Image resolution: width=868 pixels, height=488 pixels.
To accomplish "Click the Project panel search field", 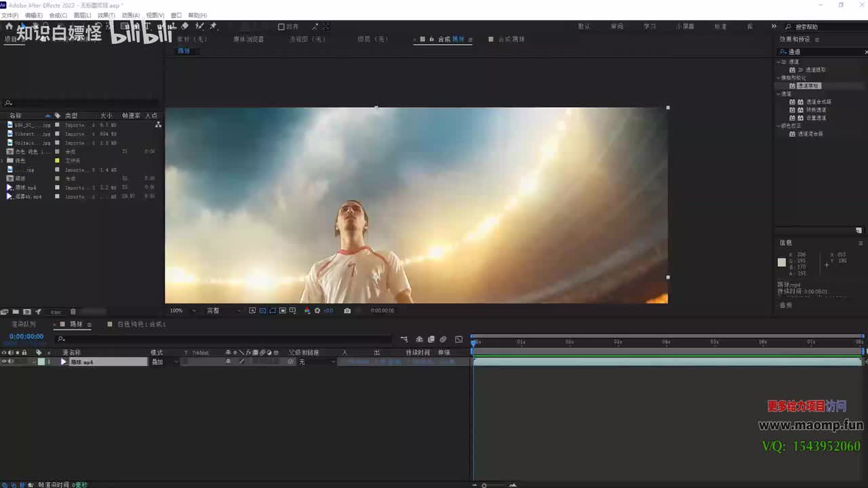I will [x=81, y=104].
